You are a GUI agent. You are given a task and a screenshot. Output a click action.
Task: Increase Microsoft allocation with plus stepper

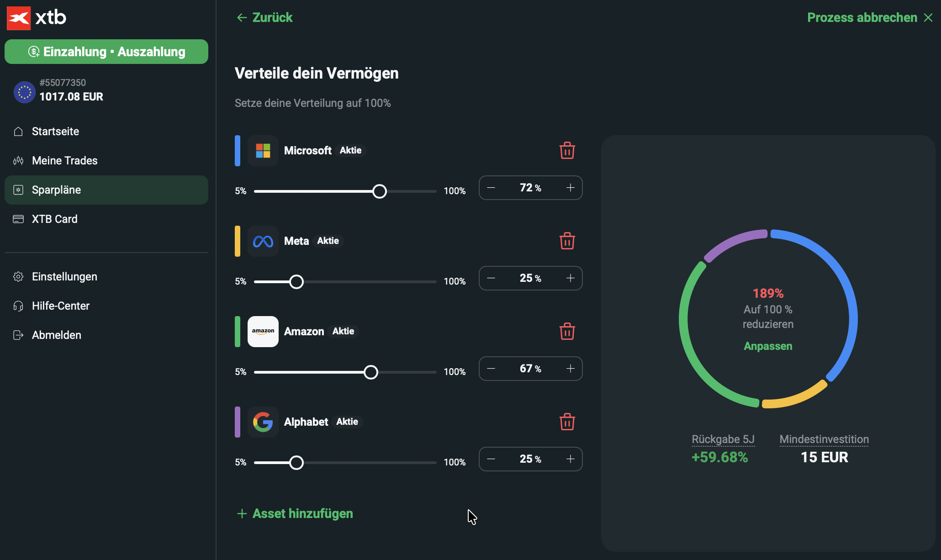pyautogui.click(x=571, y=188)
